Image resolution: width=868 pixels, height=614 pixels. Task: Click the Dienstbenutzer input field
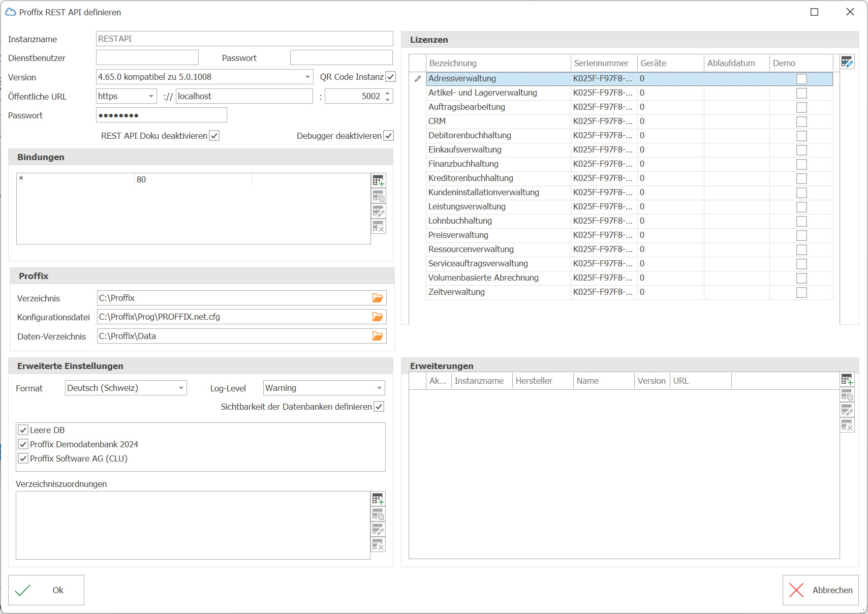pyautogui.click(x=147, y=57)
